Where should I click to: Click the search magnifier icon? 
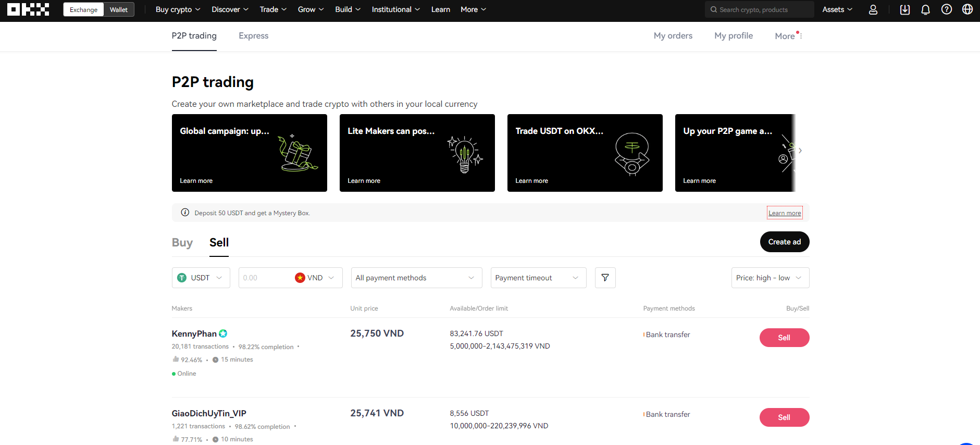[x=714, y=9]
